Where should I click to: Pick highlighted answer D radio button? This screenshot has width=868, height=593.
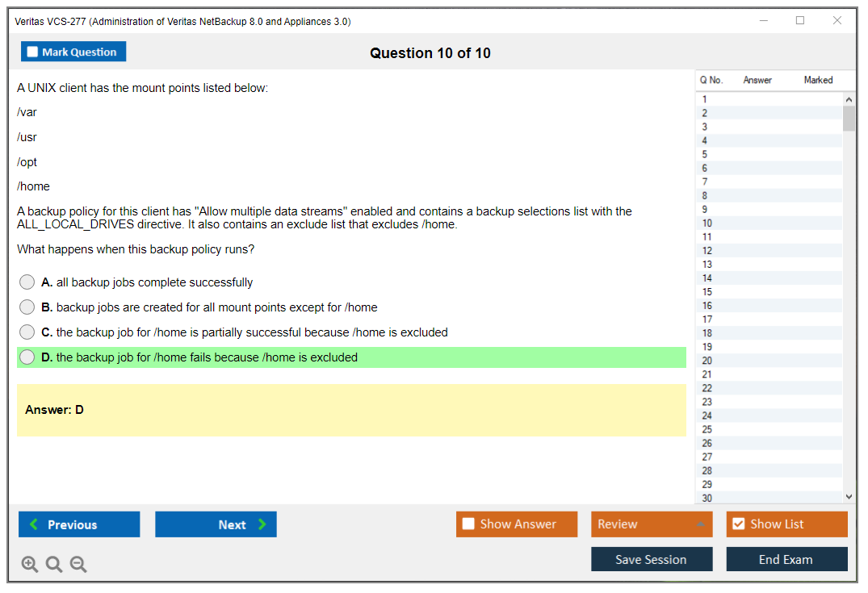point(27,357)
